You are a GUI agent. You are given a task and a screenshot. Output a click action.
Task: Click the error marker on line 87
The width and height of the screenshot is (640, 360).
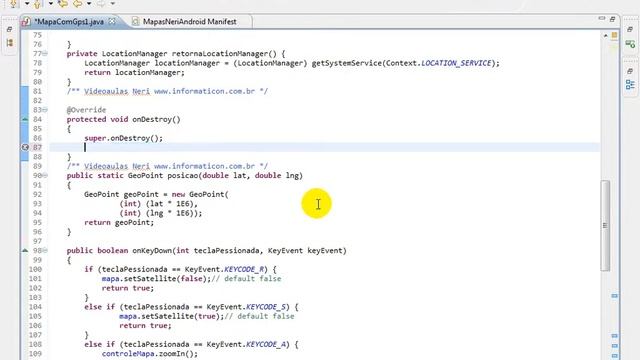[25, 147]
